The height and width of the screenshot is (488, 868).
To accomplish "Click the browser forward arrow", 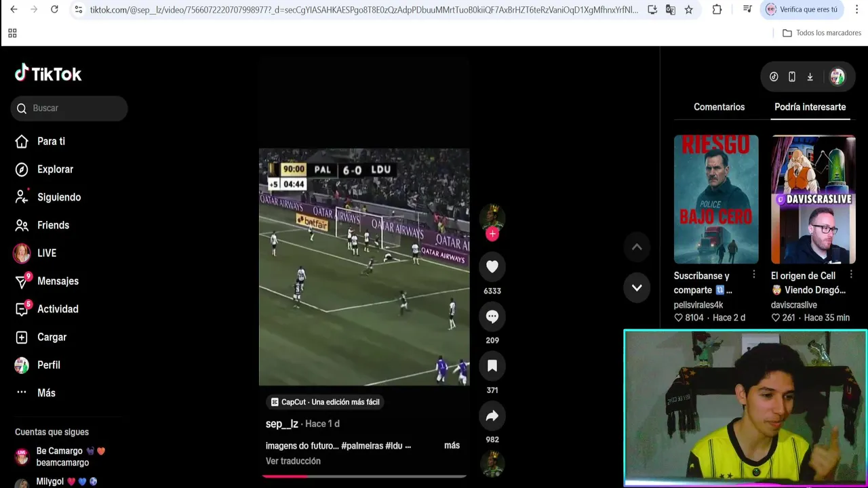I will click(34, 9).
